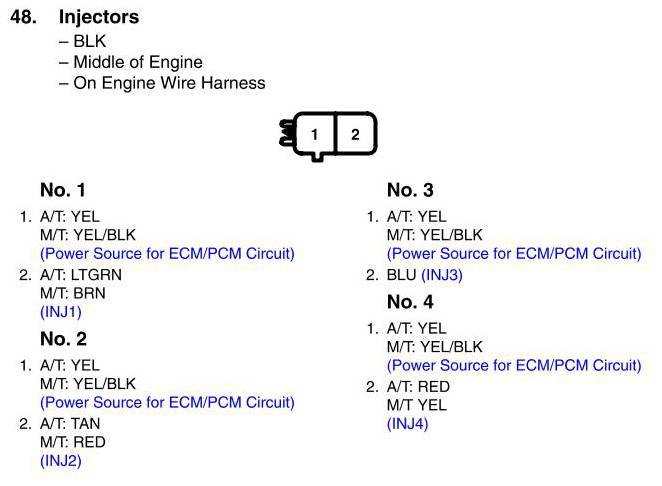Image resolution: width=662 pixels, height=486 pixels.
Task: Open Power Source link under No. 4
Action: (514, 365)
